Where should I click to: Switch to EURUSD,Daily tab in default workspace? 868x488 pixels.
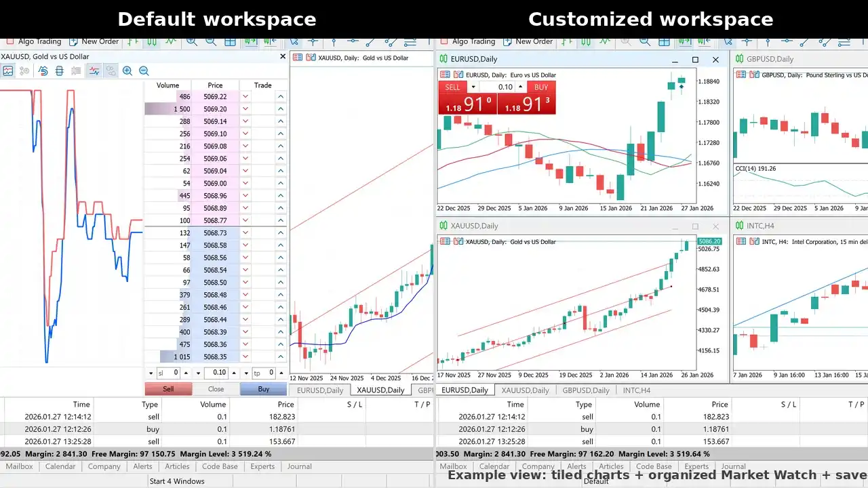click(x=320, y=390)
